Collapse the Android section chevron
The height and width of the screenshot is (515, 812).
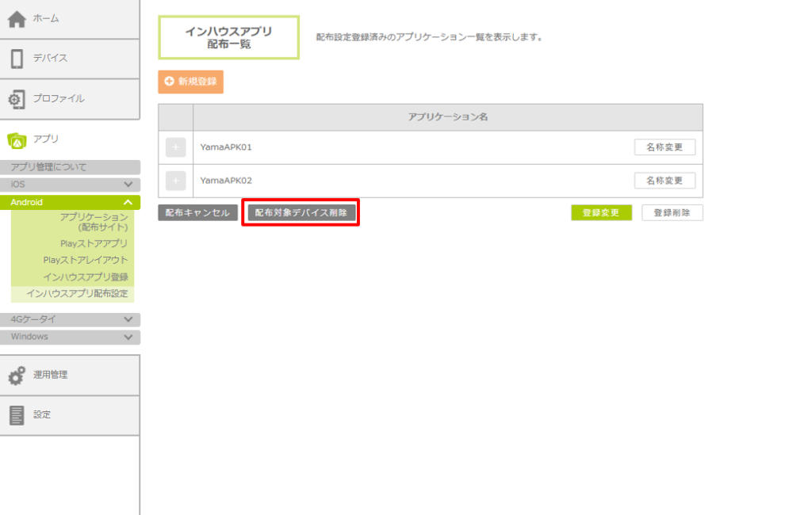click(x=128, y=203)
